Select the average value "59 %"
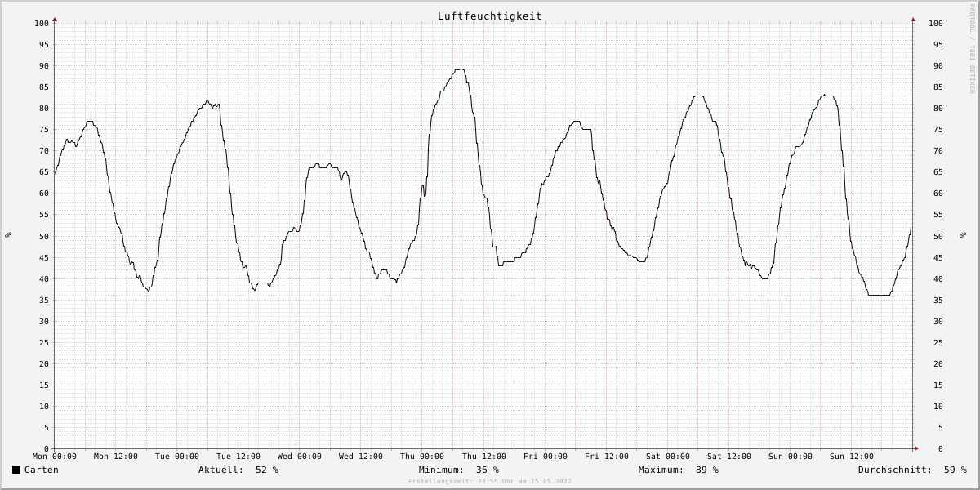Viewport: 980px width, 490px height. (955, 470)
